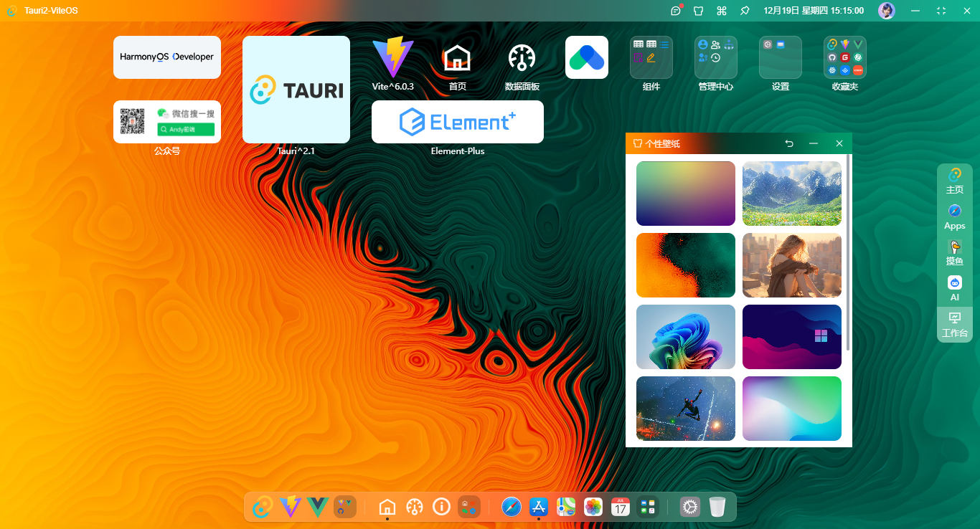Launch Maps from the dock

[x=566, y=507]
